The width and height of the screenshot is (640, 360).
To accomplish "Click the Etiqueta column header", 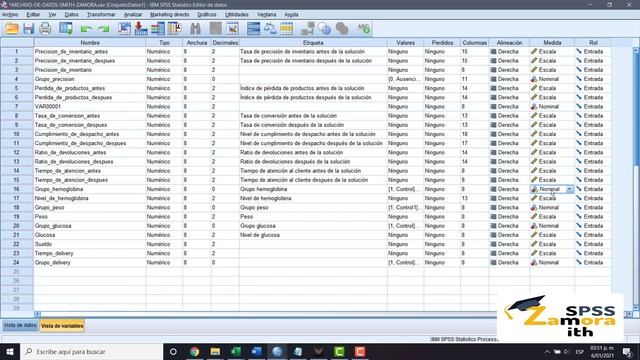I will click(313, 42).
